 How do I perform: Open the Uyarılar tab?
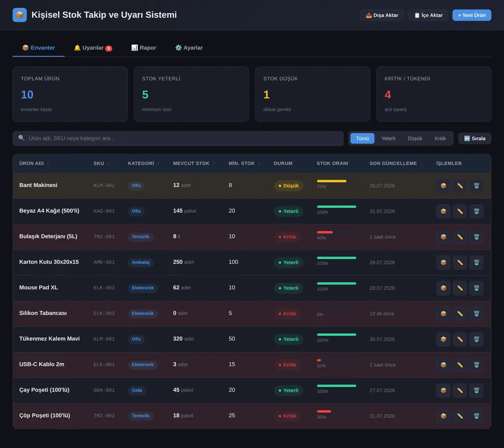coord(93,48)
